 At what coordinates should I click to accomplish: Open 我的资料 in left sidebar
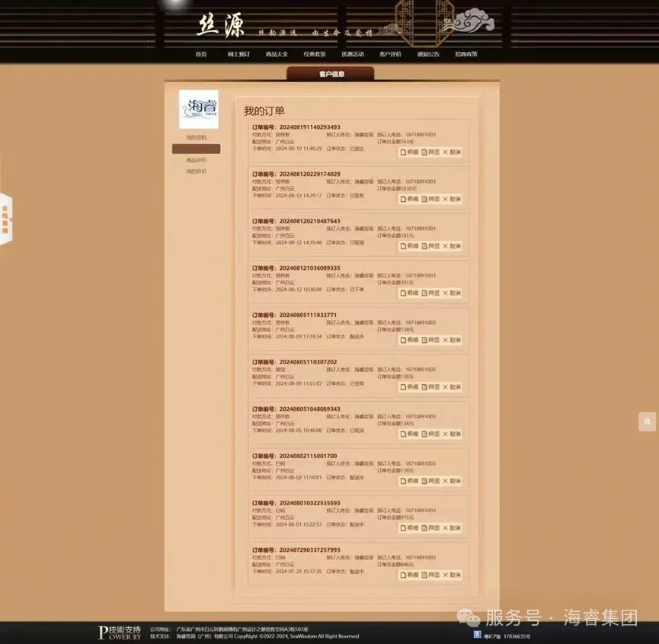(x=196, y=138)
